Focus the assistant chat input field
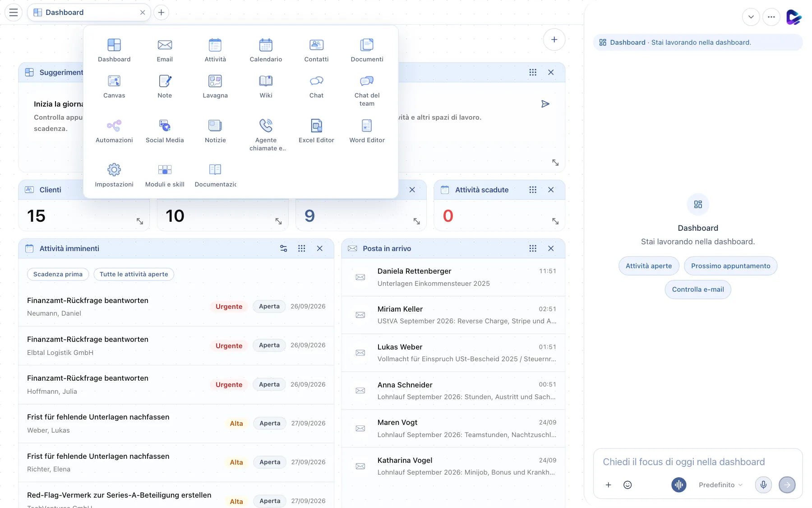 (x=697, y=462)
